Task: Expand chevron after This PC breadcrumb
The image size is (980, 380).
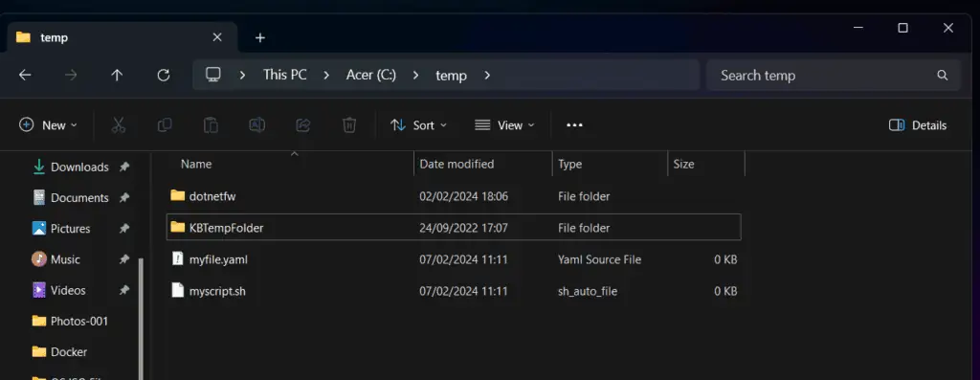Action: [326, 75]
